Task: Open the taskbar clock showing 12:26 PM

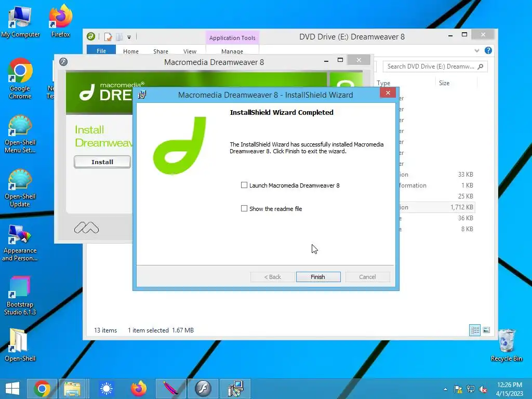Action: (x=509, y=389)
